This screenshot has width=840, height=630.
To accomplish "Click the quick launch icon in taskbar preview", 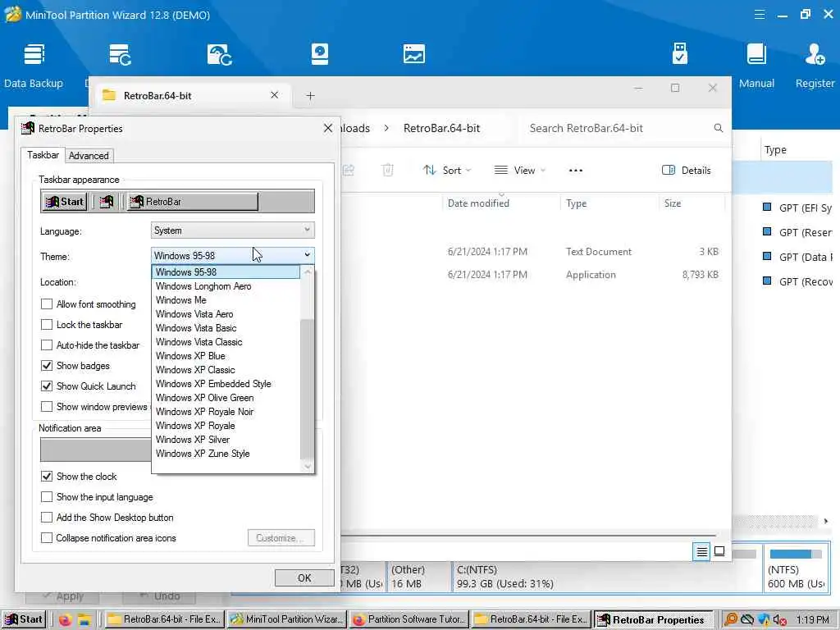I will (106, 202).
